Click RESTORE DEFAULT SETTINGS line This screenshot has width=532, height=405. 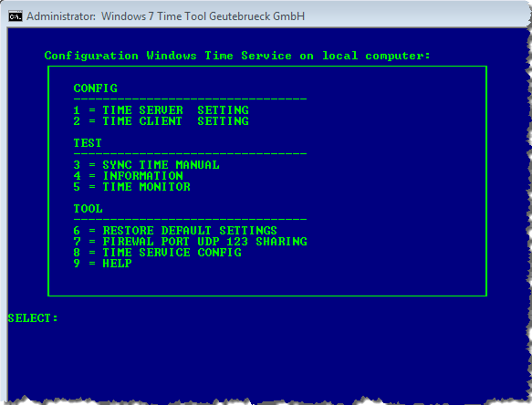click(x=175, y=231)
